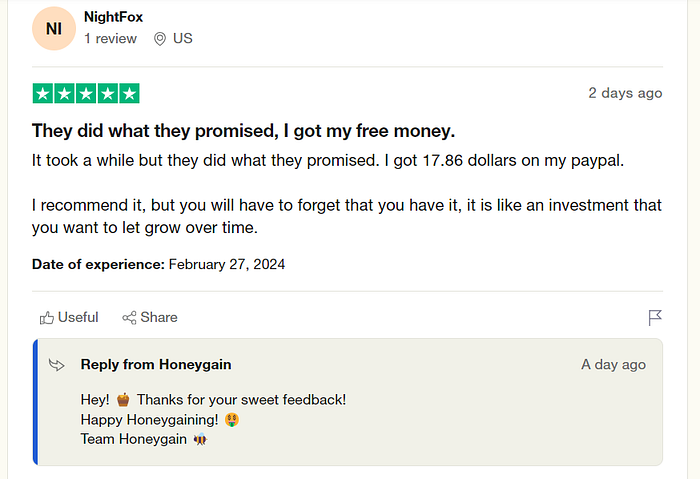Click the reply arrow icon before Honeygain reply
This screenshot has width=700, height=479.
(x=57, y=365)
